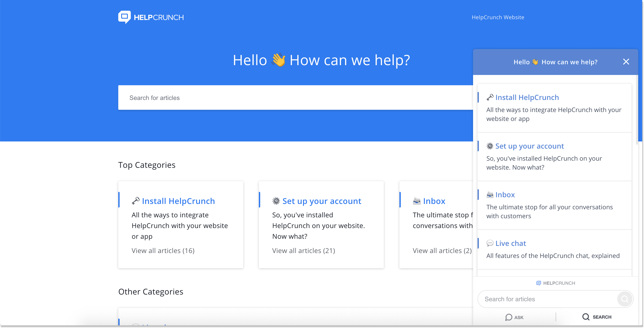Image resolution: width=644 pixels, height=328 pixels.
Task: Click the Install HelpCrunch key icon
Action: point(135,201)
